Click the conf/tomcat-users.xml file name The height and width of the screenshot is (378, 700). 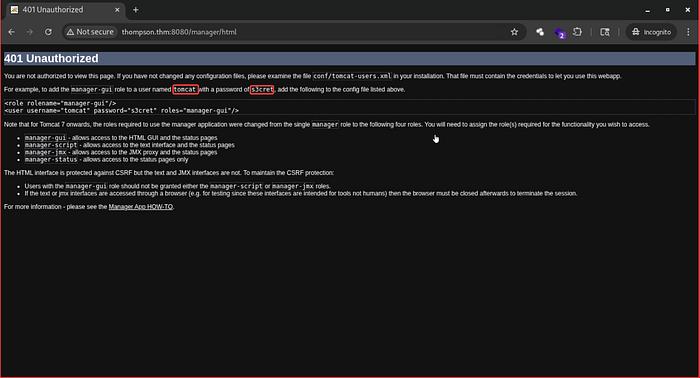pyautogui.click(x=352, y=76)
